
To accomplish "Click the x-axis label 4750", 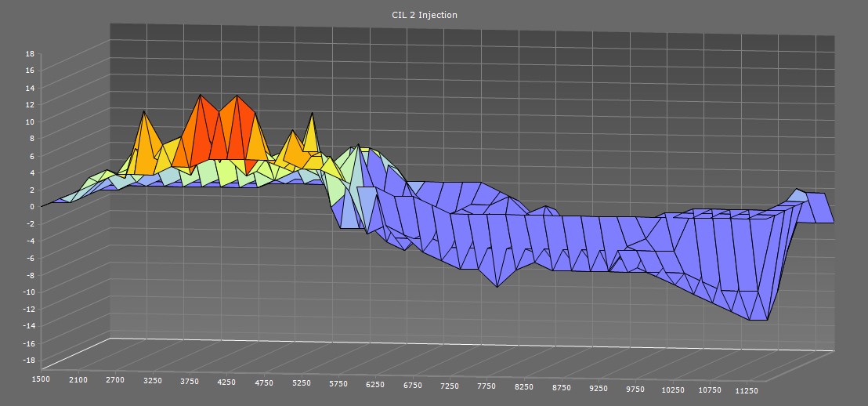I will 264,382.
